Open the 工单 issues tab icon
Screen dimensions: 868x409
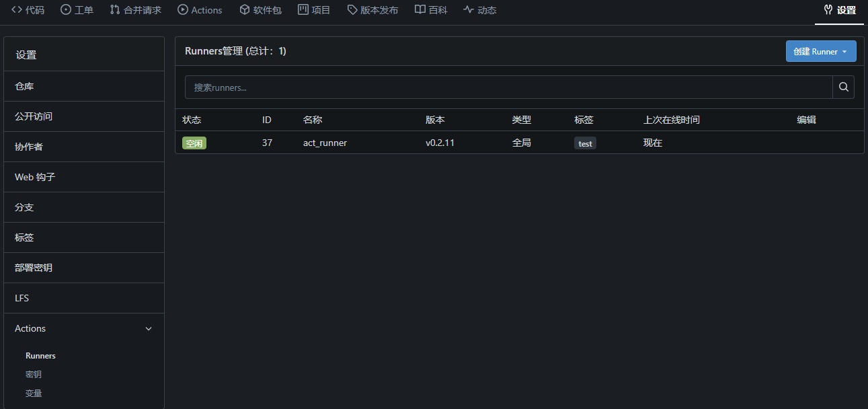point(66,10)
